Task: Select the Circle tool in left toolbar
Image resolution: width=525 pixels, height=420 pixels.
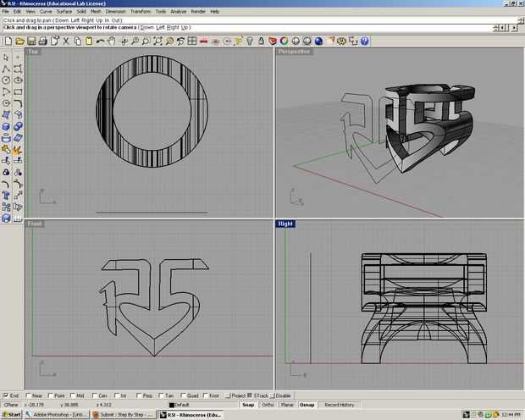Action: click(x=7, y=80)
